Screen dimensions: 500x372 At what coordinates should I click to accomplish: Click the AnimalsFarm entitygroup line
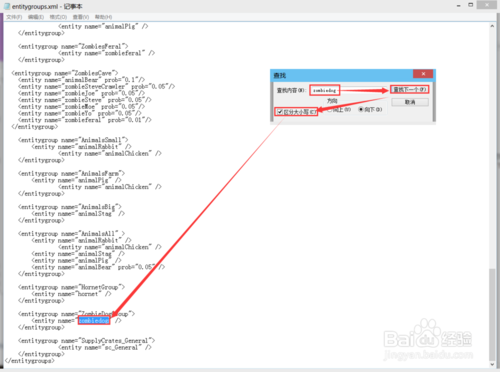click(x=71, y=173)
